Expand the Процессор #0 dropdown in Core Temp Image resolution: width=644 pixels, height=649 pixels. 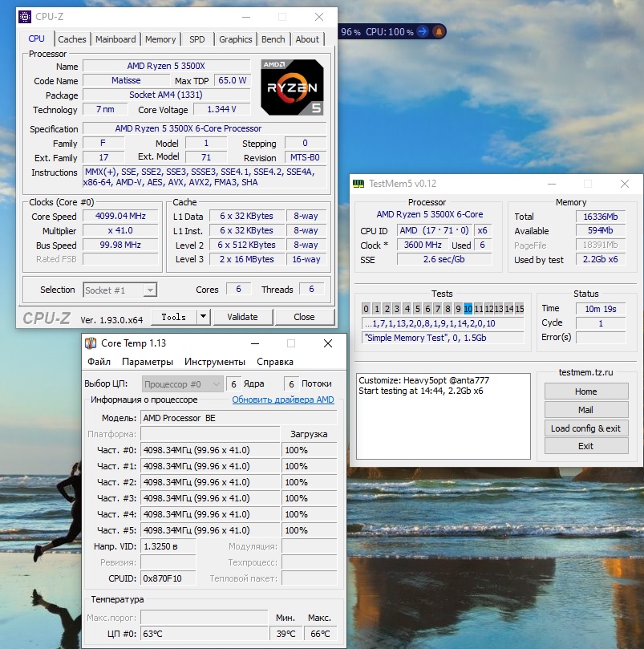point(183,384)
